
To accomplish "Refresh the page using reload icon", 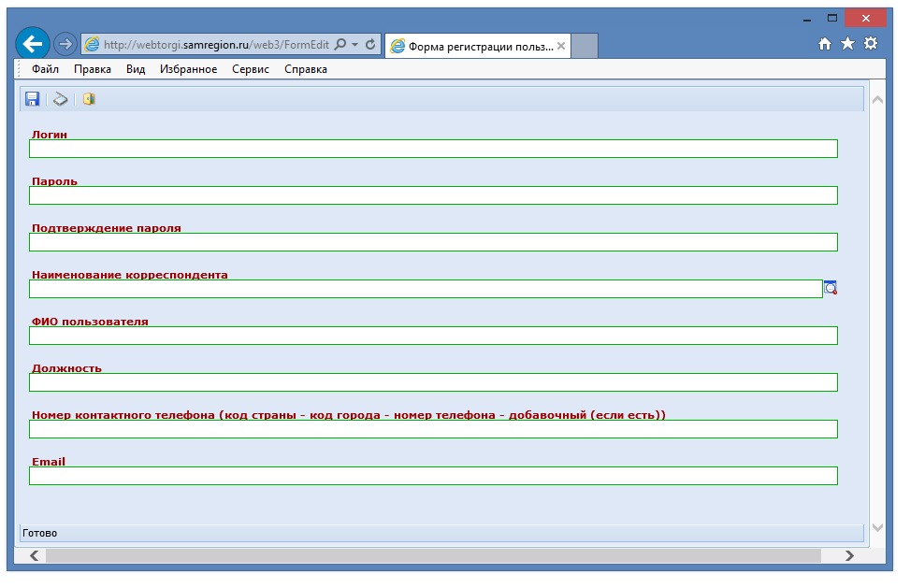I will coord(370,45).
